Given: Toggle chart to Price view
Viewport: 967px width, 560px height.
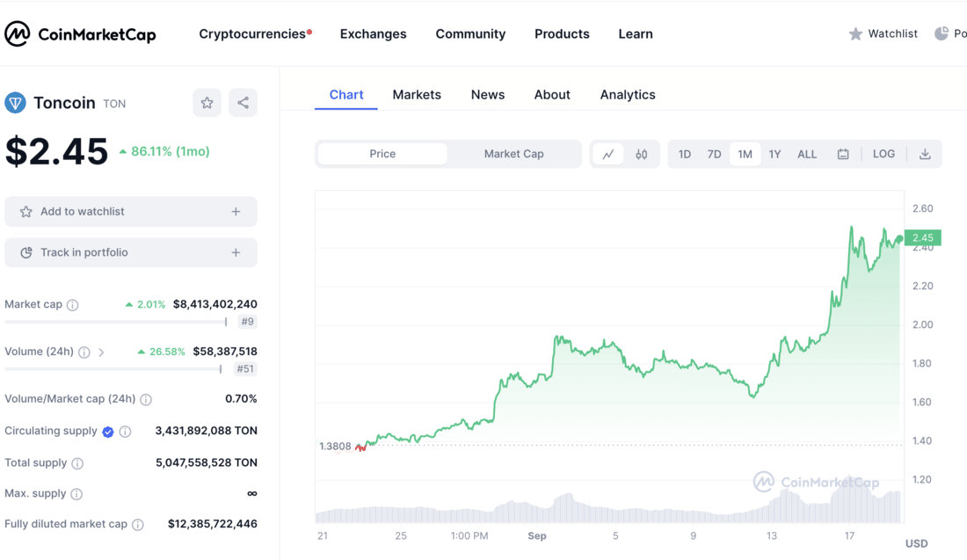Looking at the screenshot, I should click(x=382, y=154).
